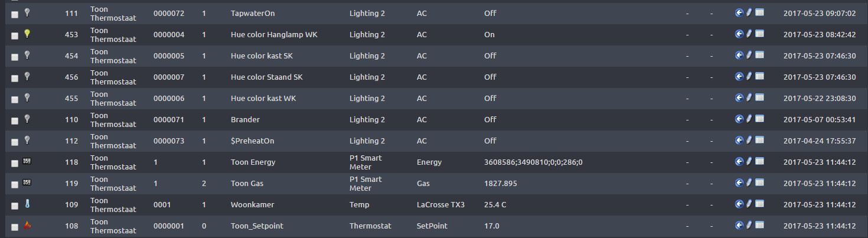
Task: Check the box for Toon Energy row
Action: coord(15,163)
